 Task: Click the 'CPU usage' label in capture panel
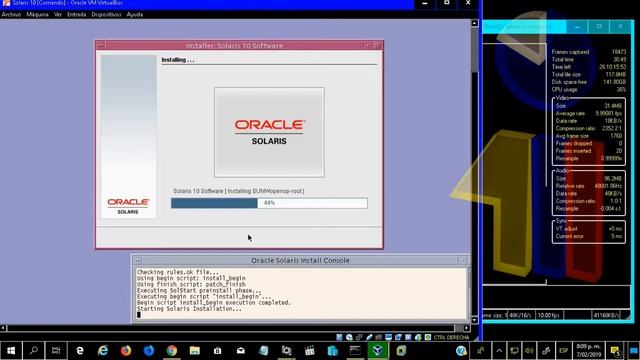(x=564, y=89)
